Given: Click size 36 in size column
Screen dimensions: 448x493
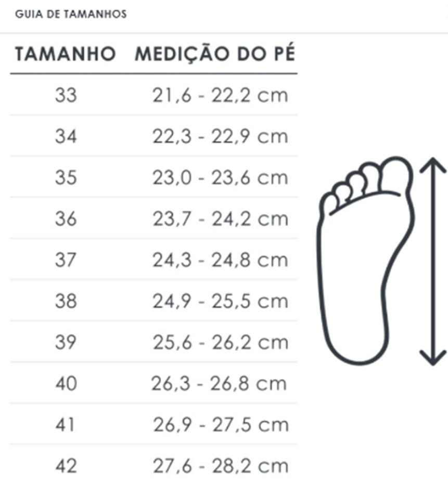Looking at the screenshot, I should coord(66,219).
